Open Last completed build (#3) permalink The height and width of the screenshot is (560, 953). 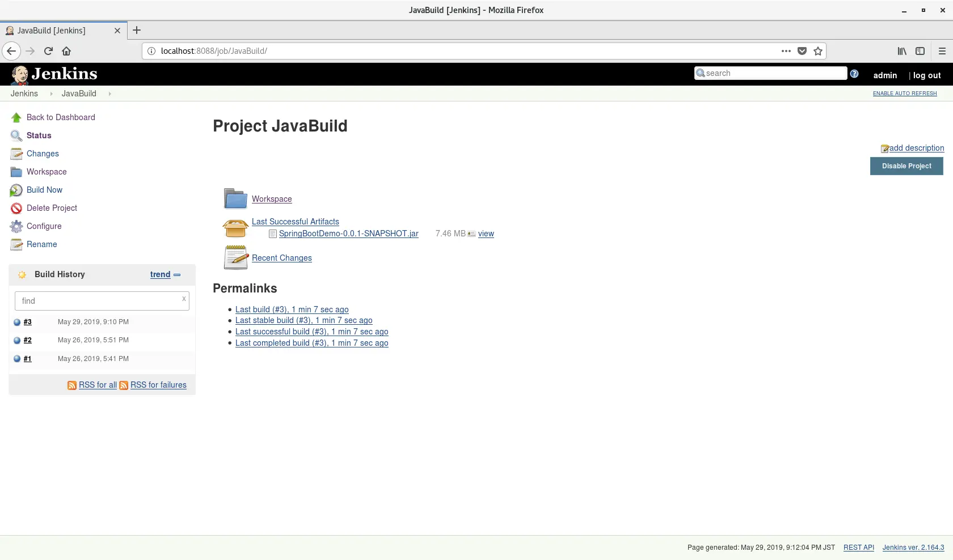(312, 343)
